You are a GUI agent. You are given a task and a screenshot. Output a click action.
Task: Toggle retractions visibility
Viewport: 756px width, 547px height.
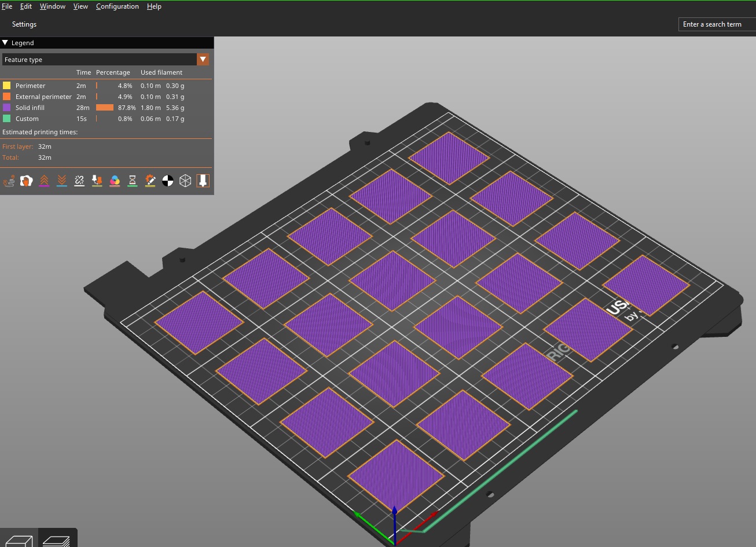click(x=44, y=181)
